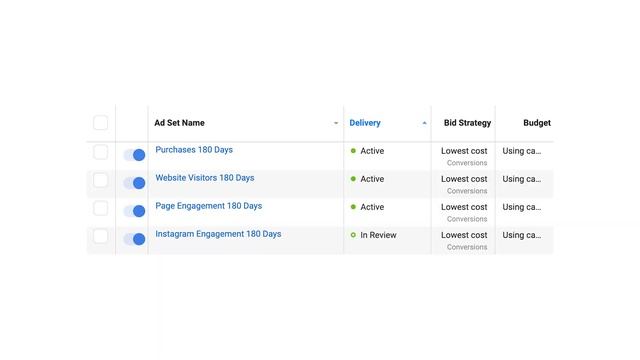Open the Instagram Engagement 180 Days link
This screenshot has width=640, height=360.
click(218, 234)
